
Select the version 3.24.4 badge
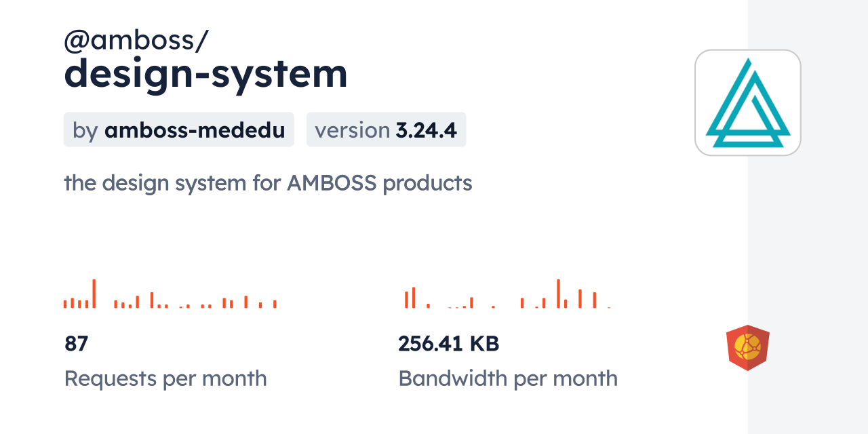(386, 130)
